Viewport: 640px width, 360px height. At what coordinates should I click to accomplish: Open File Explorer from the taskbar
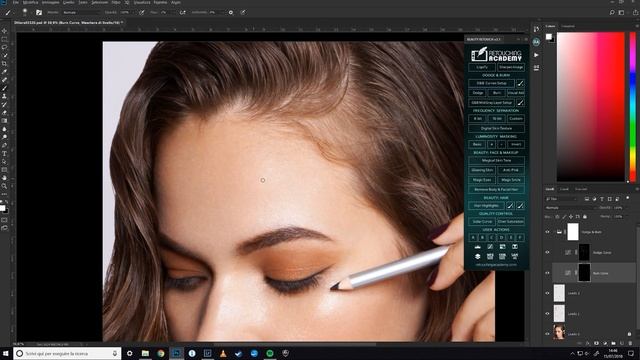pyautogui.click(x=145, y=353)
